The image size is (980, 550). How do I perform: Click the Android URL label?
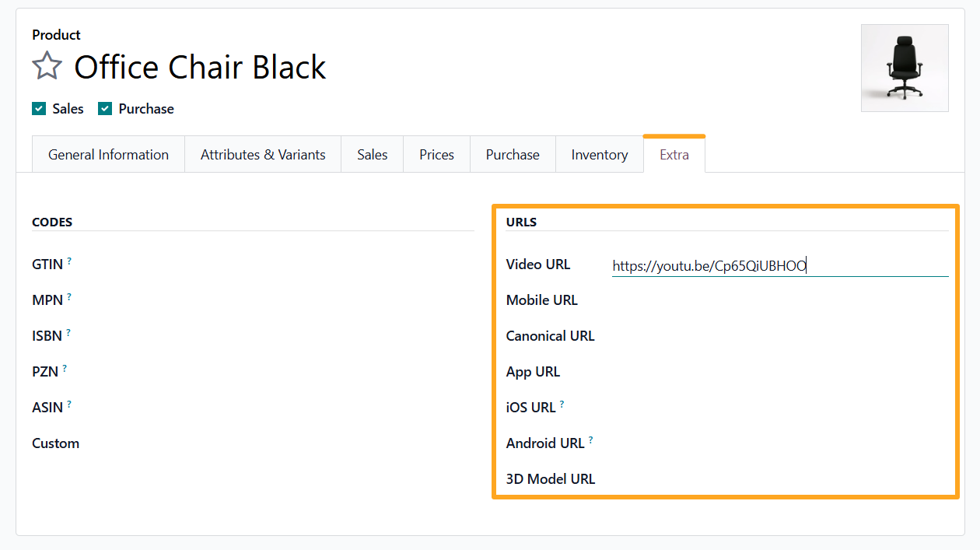[x=545, y=443]
